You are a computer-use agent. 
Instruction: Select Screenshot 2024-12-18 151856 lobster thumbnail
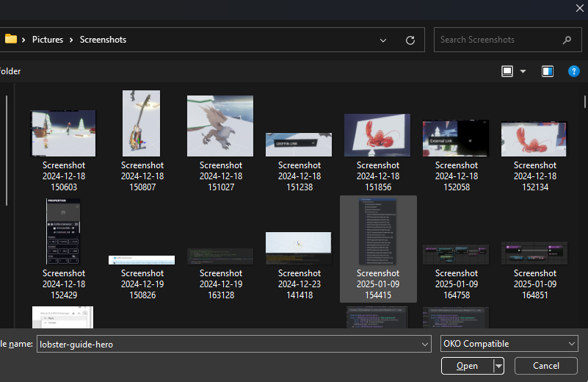click(377, 135)
